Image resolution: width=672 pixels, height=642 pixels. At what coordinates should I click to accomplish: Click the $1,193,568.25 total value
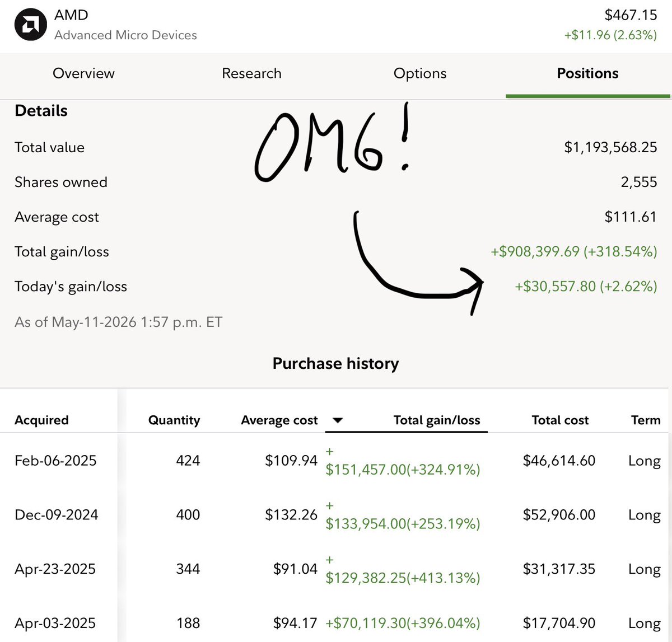pos(610,147)
